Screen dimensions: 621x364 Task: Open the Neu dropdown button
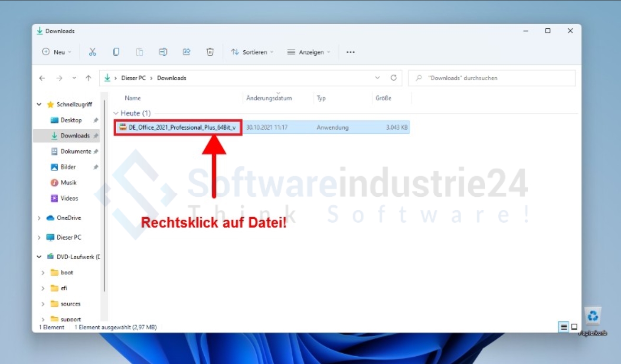click(57, 52)
